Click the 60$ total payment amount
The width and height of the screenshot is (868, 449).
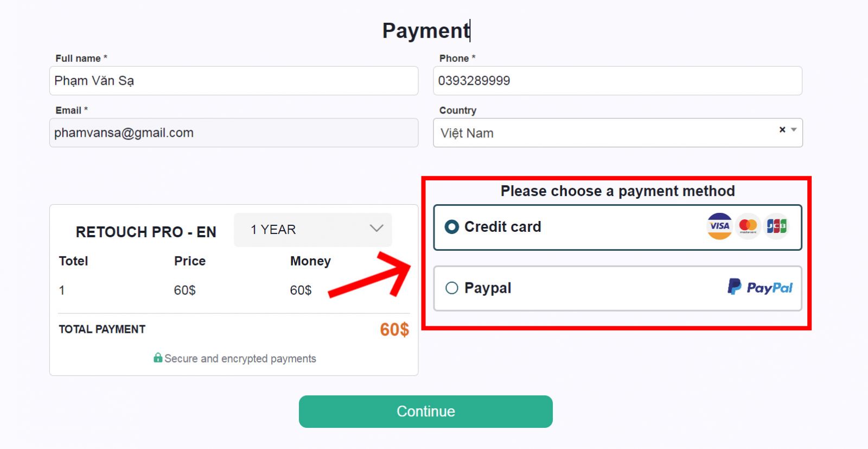(394, 330)
